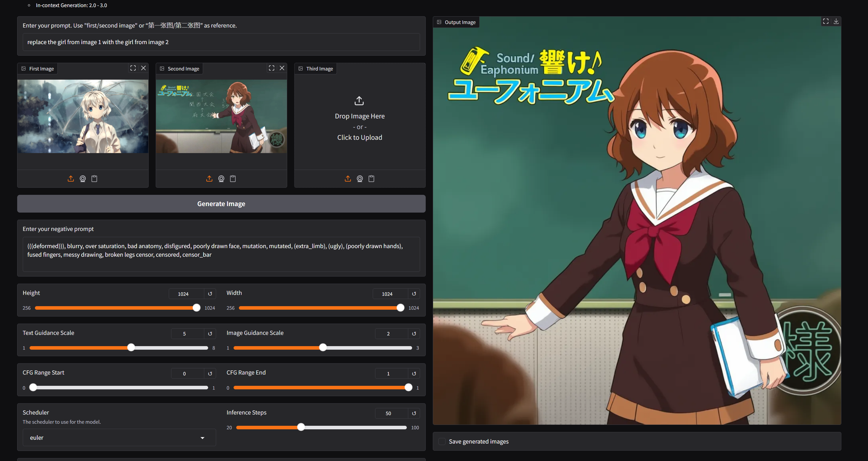868x461 pixels.
Task: Reset the Image Guidance Scale
Action: pos(414,334)
